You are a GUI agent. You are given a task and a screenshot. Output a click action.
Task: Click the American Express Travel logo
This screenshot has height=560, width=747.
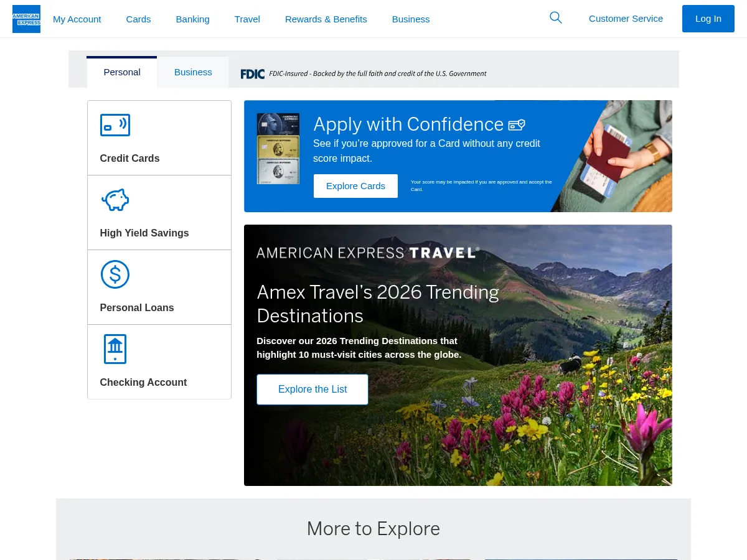click(367, 252)
